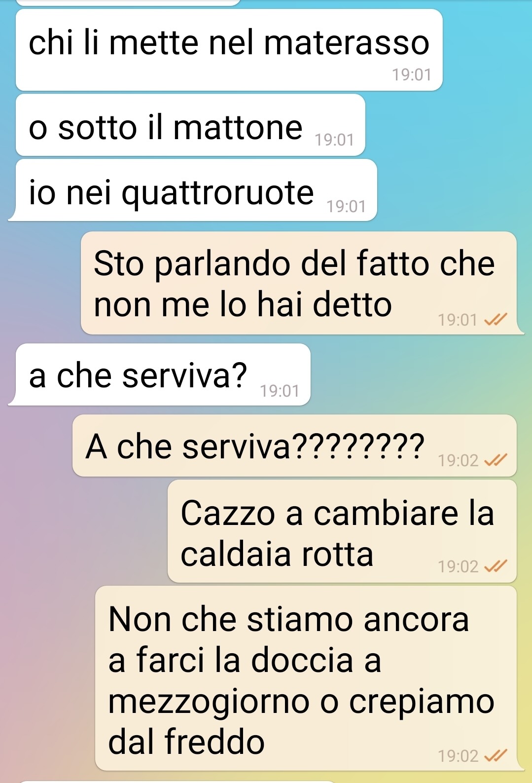Tap the timestamp beside 'io nei quattroruote'
The width and height of the screenshot is (532, 783).
(347, 206)
